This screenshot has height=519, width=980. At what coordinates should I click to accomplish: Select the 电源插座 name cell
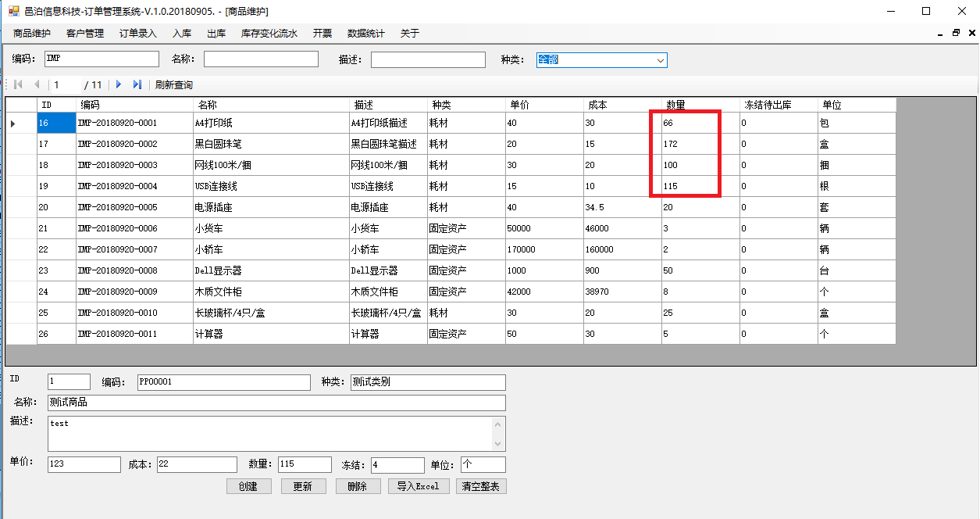(x=271, y=207)
